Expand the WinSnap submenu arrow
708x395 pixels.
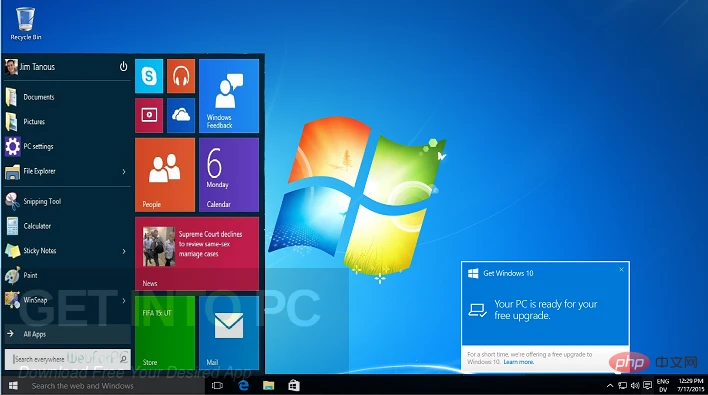click(x=124, y=300)
